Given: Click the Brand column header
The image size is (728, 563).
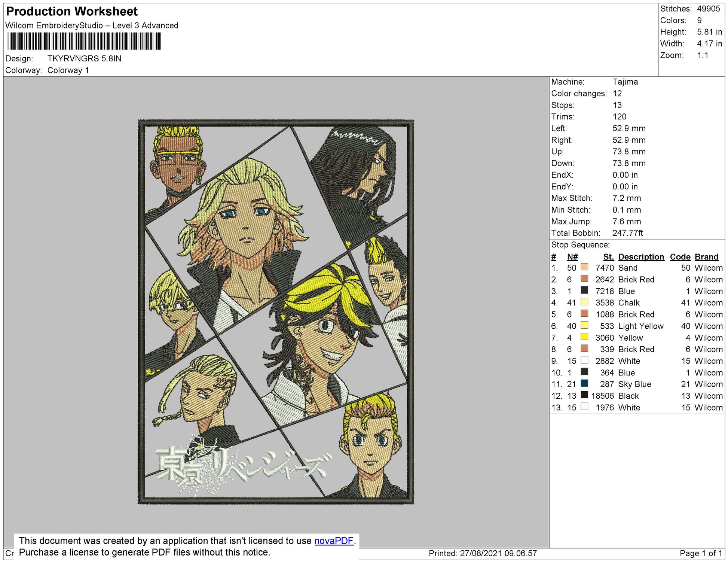Looking at the screenshot, I should pyautogui.click(x=706, y=257).
